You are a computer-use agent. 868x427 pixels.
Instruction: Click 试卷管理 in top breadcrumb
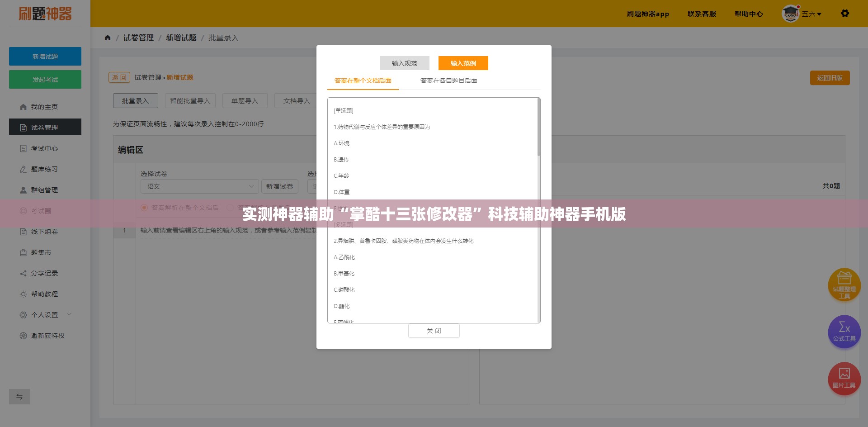[x=138, y=38]
